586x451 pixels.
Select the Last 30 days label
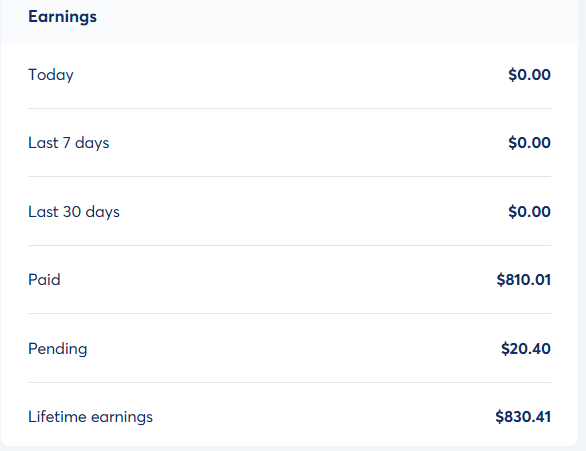[x=74, y=212]
